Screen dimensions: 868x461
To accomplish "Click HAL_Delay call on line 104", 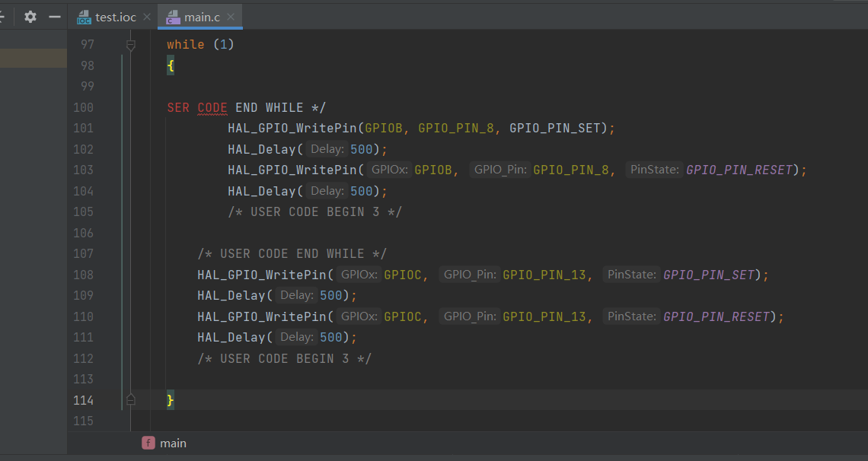I will coord(262,191).
